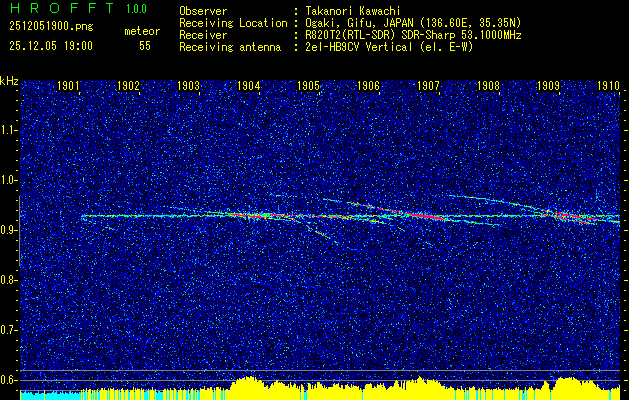Click the kHz axis unit label
629x400 pixels.
click(9, 81)
